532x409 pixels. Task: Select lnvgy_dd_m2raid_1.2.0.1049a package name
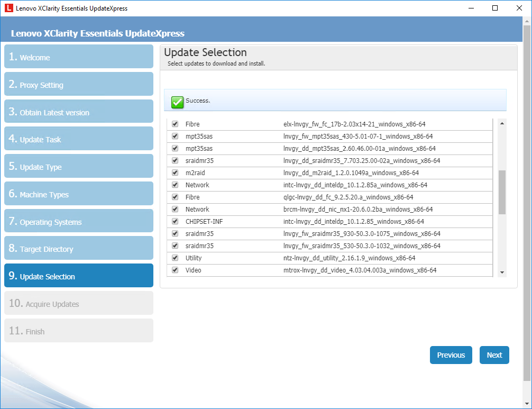(x=351, y=172)
